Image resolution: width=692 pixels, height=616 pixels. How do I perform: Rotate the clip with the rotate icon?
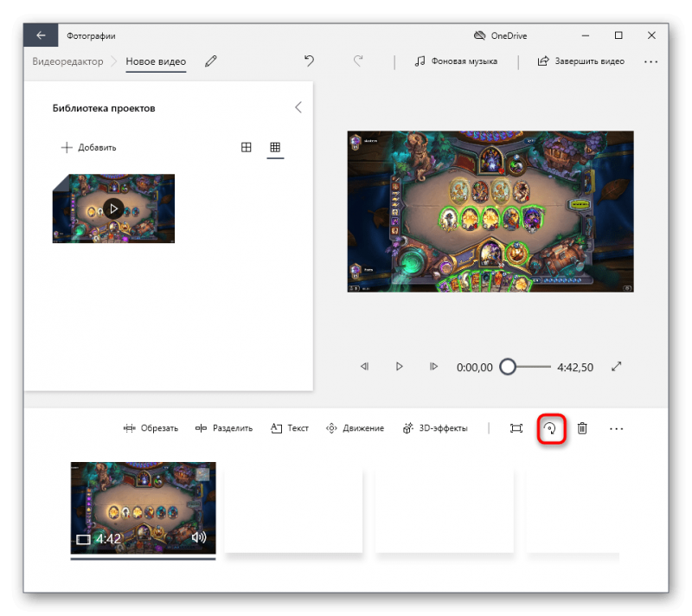tap(551, 428)
